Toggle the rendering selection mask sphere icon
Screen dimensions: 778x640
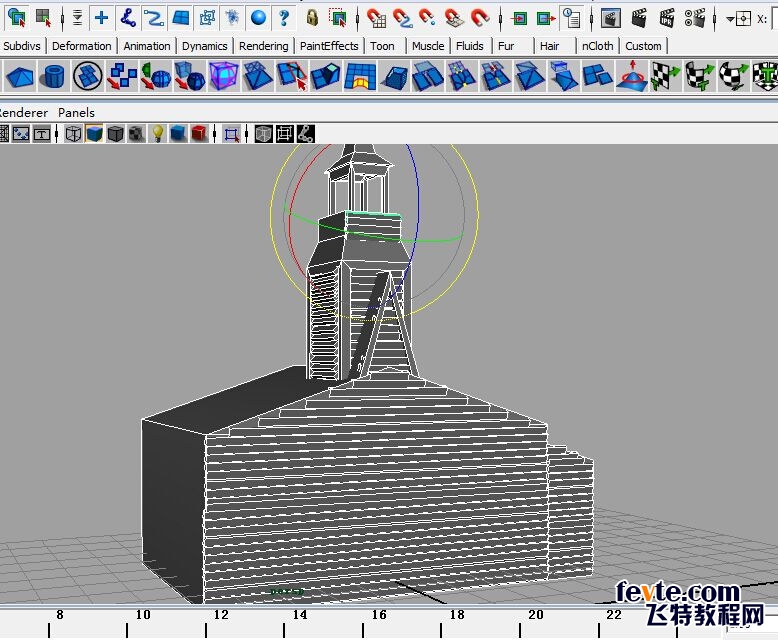point(258,18)
